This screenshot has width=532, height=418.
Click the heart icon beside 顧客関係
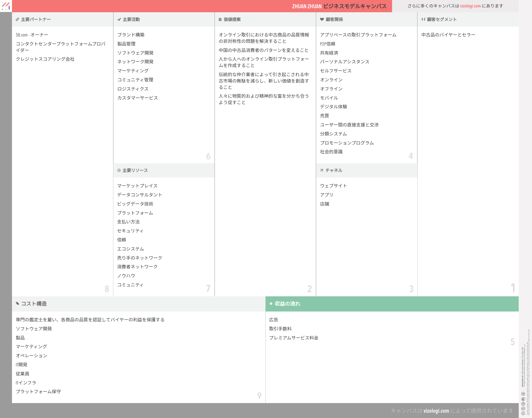tap(322, 19)
